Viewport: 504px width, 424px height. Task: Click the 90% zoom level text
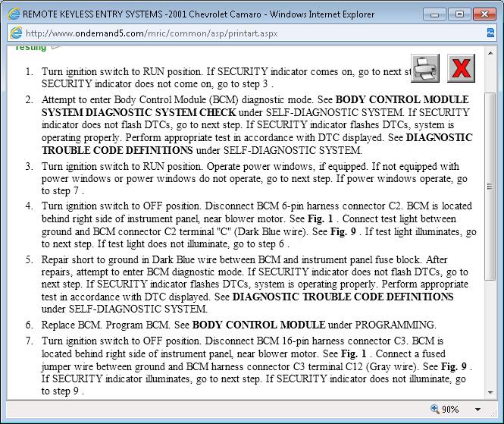pos(450,409)
